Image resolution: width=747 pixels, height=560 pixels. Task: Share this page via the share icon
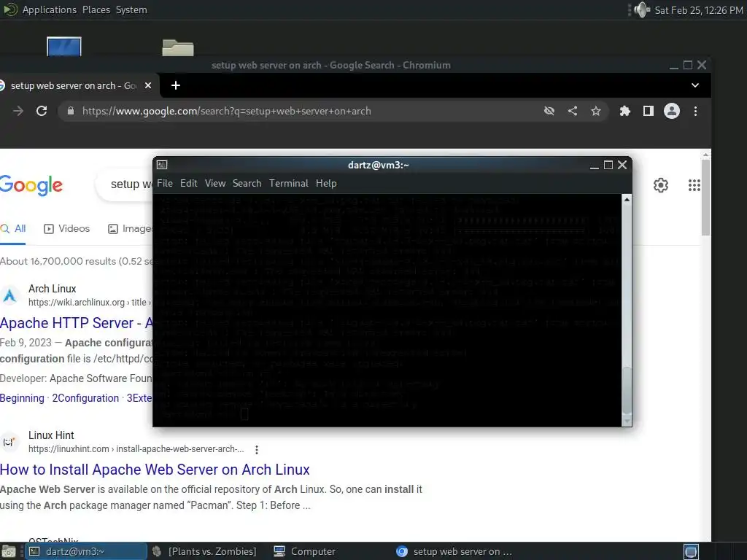tap(573, 111)
